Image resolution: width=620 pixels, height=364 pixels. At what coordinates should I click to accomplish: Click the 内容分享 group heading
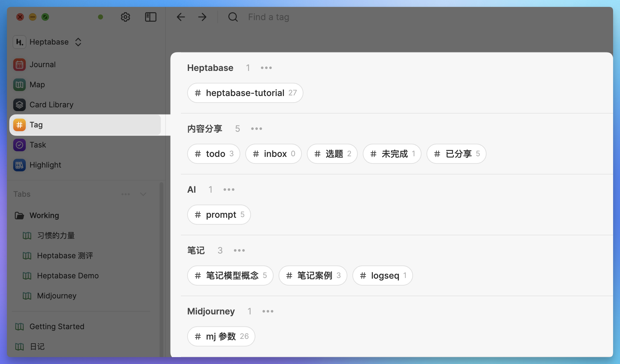tap(205, 129)
